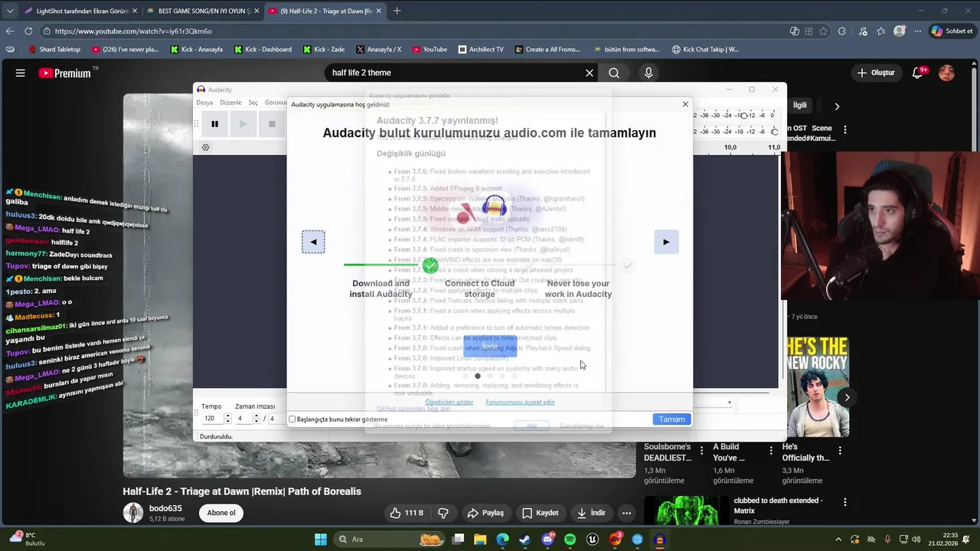
Task: Open more actions under the video
Action: click(626, 513)
